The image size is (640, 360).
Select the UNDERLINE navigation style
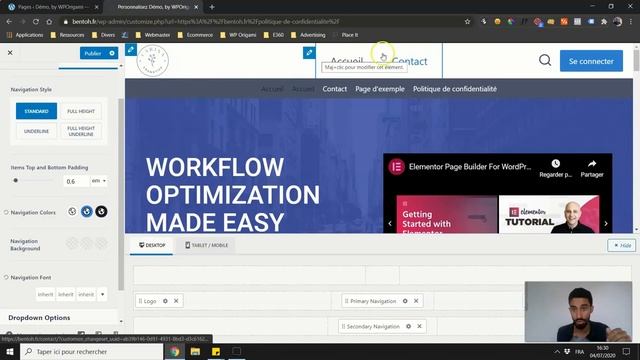(36, 131)
